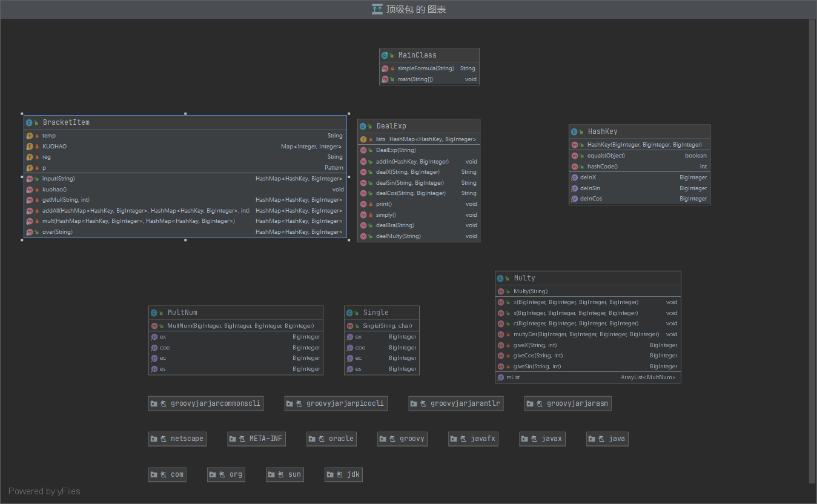Click the diagram icon in title bar
This screenshot has height=504, width=817.
coord(377,9)
